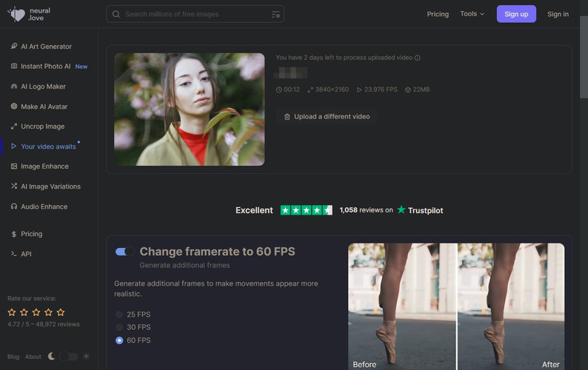This screenshot has width=588, height=370.
Task: Click the Trustpilot star rating bar
Action: [x=306, y=210]
